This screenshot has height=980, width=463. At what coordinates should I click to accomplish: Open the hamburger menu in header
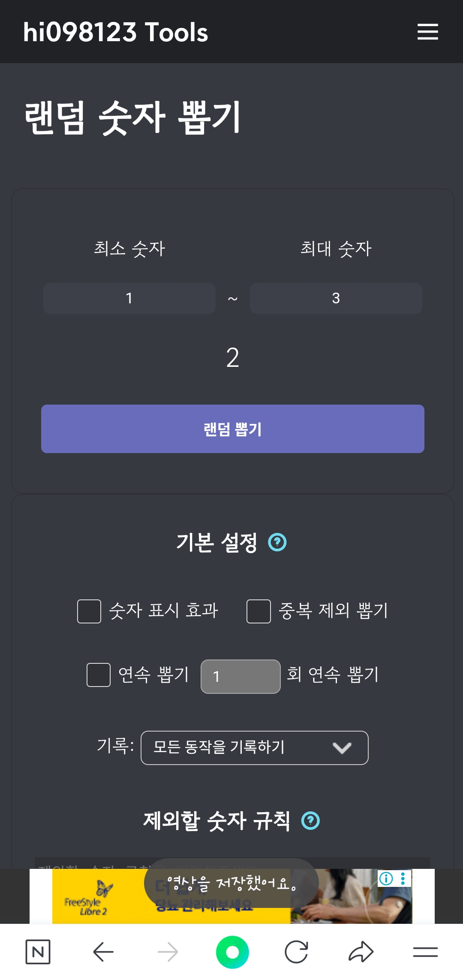pos(427,32)
